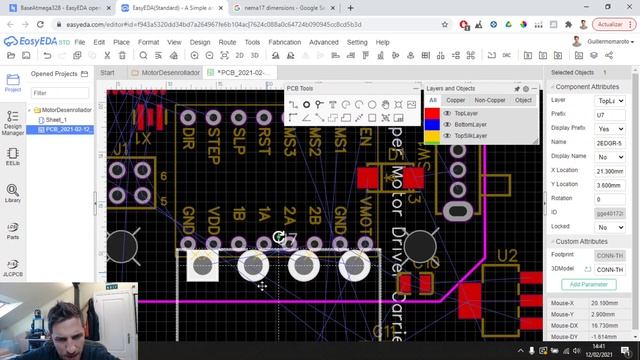This screenshot has height=360, width=640.
Task: Switch to the nema17 dimensions browser tab
Action: point(284,8)
